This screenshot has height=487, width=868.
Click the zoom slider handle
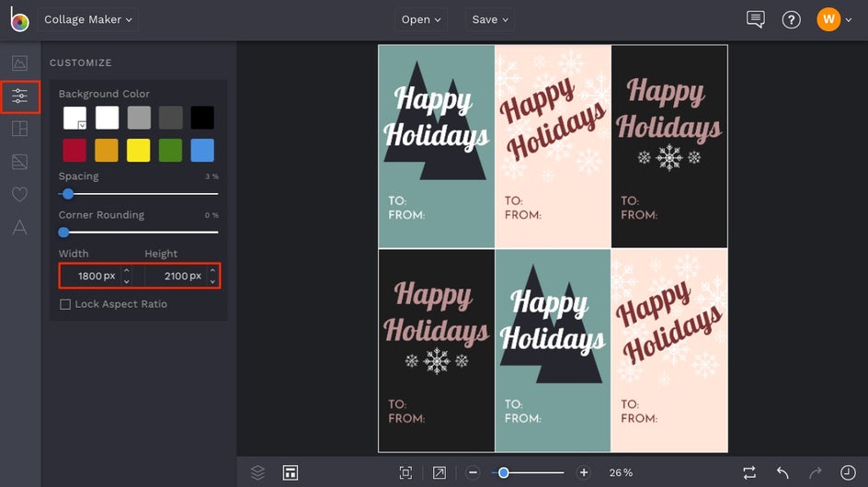(x=503, y=472)
